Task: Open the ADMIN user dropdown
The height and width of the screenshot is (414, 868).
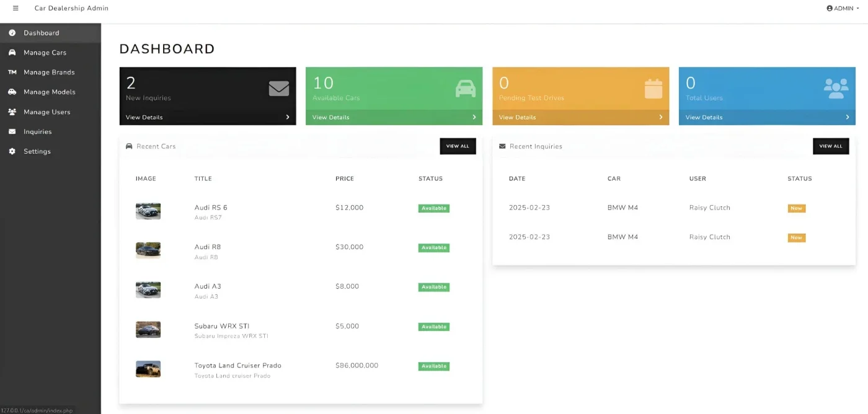Action: point(843,8)
